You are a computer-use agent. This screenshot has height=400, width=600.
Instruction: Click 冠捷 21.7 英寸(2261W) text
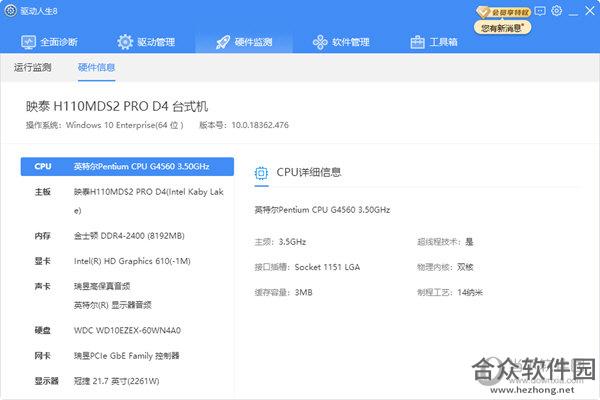[116, 381]
